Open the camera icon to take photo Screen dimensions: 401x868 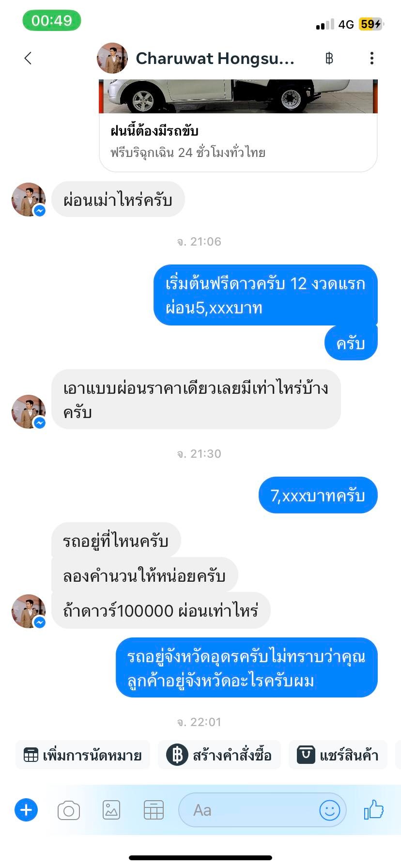[x=69, y=810]
